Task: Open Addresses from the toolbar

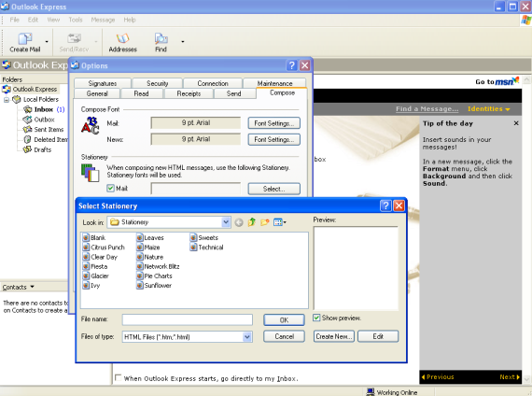Action: pos(123,42)
